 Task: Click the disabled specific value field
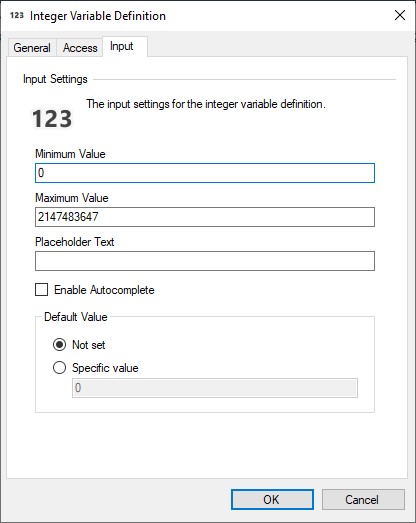click(x=215, y=388)
